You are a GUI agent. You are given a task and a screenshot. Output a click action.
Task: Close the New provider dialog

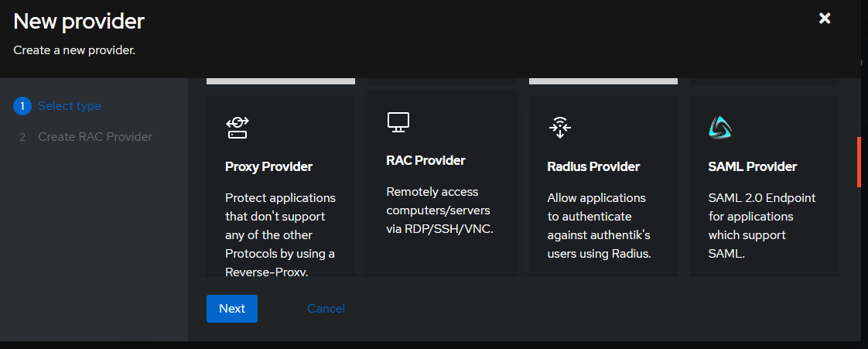coord(825,19)
